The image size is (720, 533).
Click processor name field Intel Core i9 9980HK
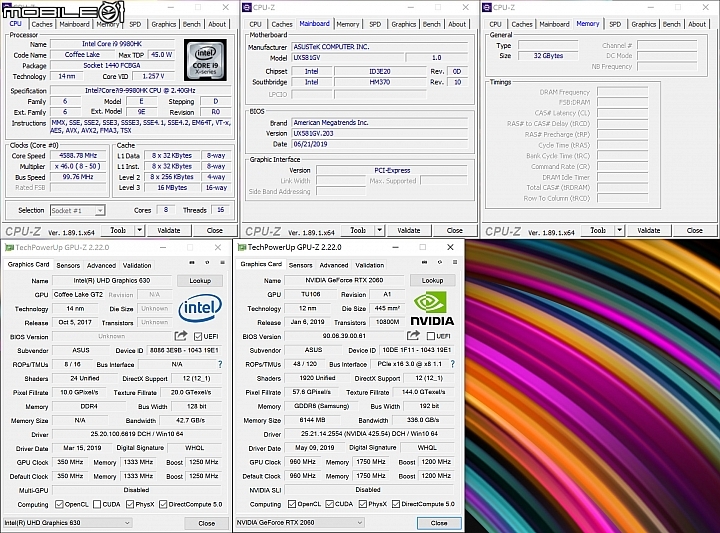(x=112, y=44)
